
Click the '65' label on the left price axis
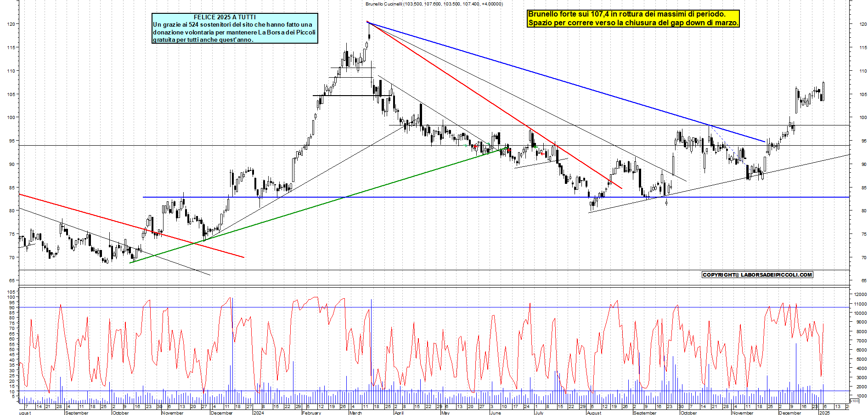[x=12, y=280]
